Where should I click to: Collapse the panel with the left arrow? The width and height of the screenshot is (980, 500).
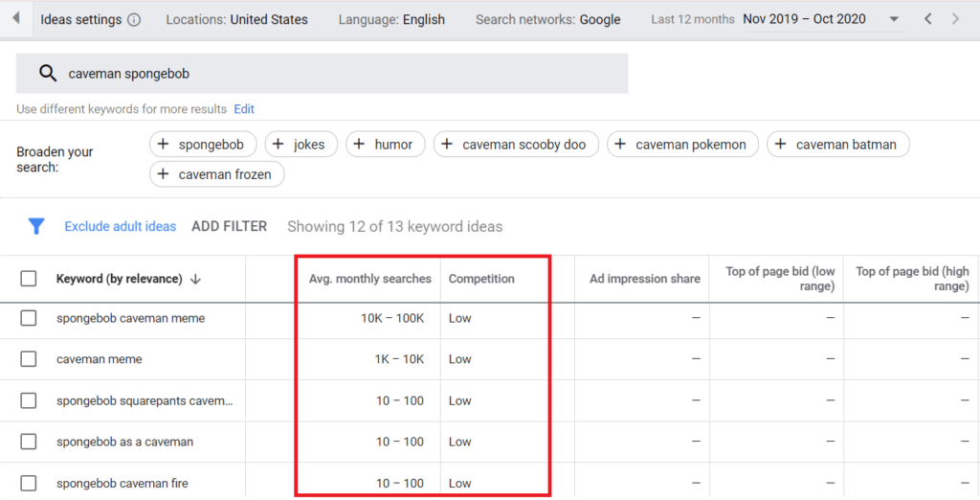click(15, 18)
